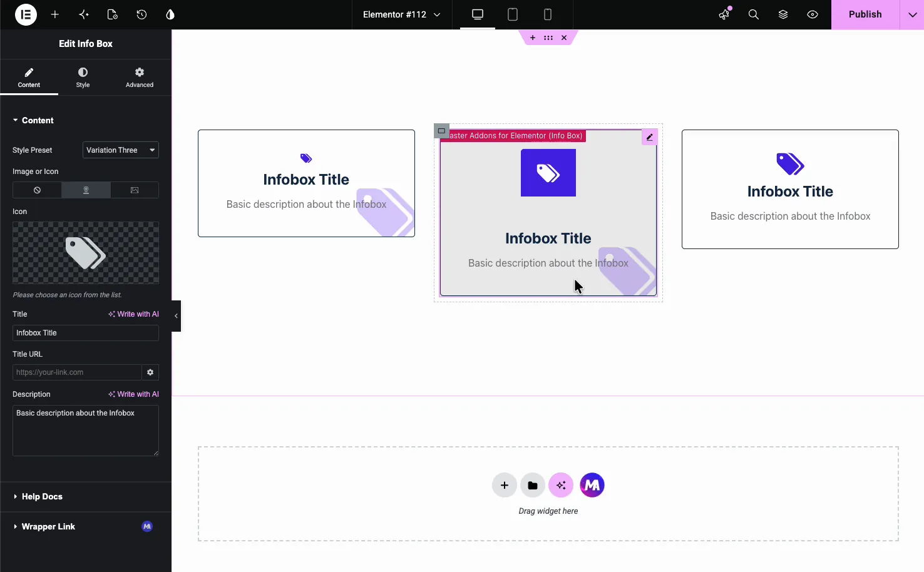Expand the Wrapper Link section
This screenshot has width=924, height=572.
(86, 526)
